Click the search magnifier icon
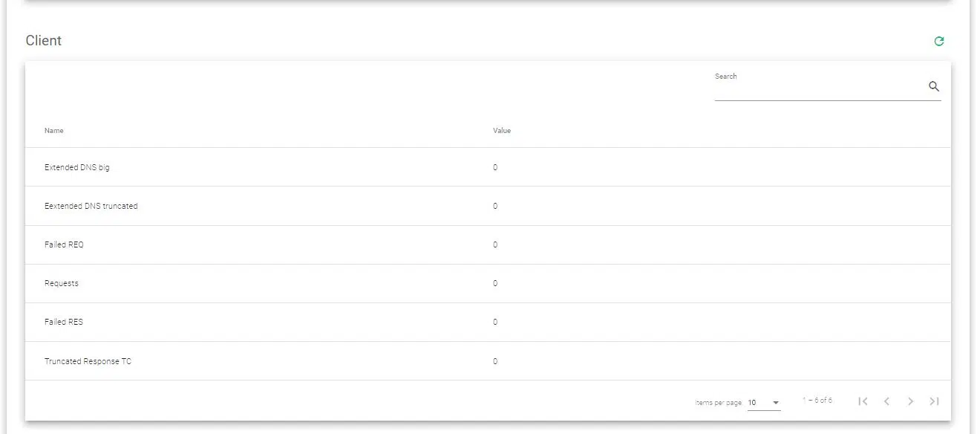Image resolution: width=980 pixels, height=434 pixels. 934,87
